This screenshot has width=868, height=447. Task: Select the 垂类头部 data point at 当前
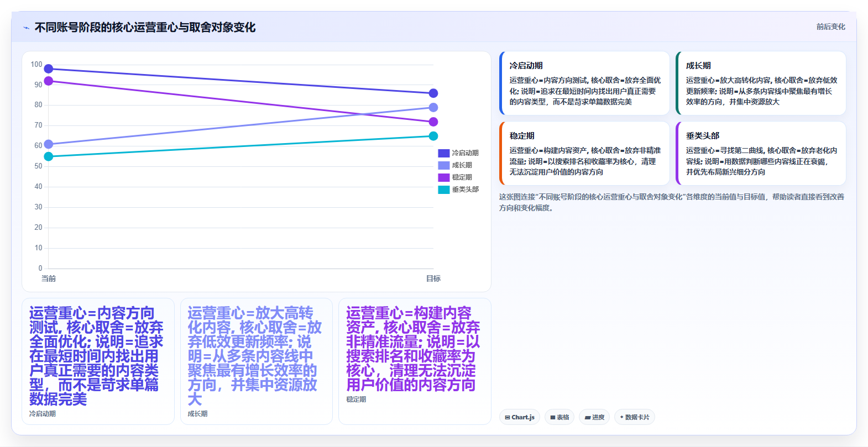pyautogui.click(x=49, y=156)
